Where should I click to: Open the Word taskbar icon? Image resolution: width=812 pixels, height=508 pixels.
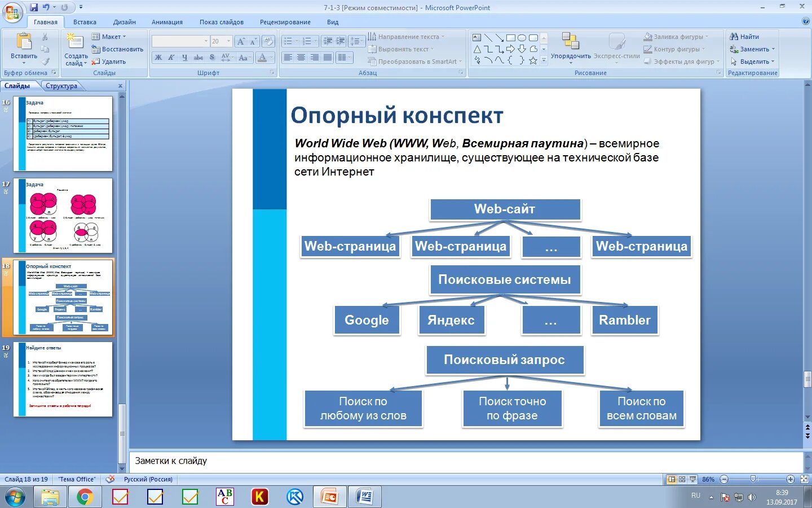[x=365, y=497]
